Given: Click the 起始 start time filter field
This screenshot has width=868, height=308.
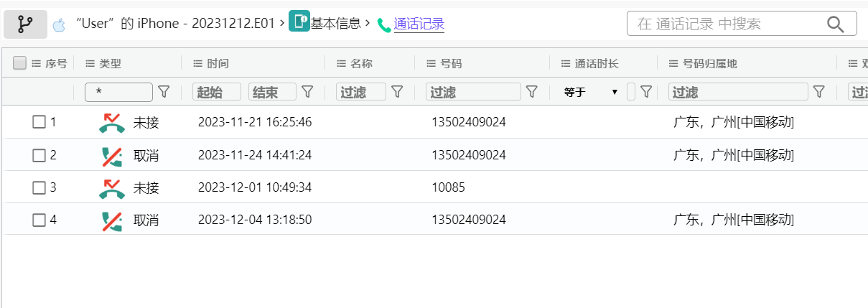Looking at the screenshot, I should click(217, 92).
